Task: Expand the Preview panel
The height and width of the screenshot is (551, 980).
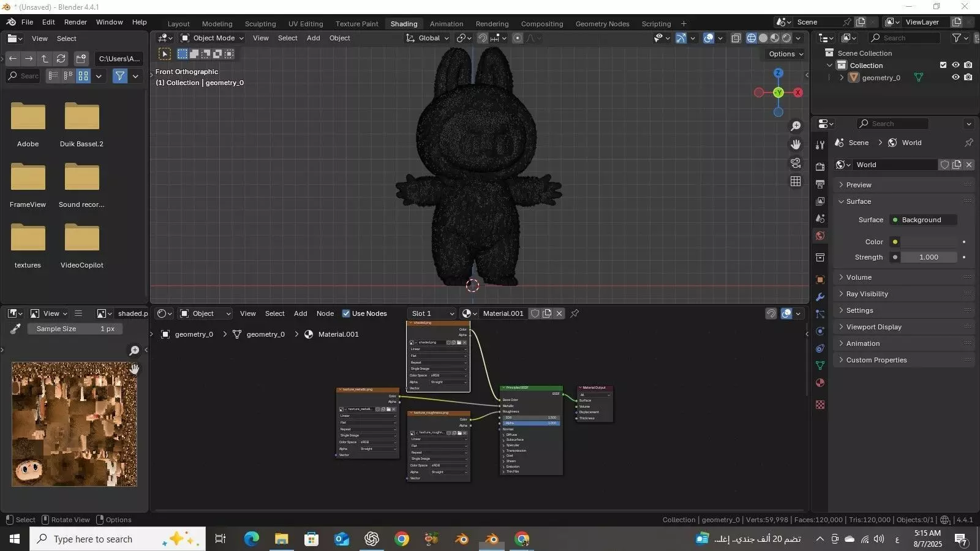Action: (903, 185)
